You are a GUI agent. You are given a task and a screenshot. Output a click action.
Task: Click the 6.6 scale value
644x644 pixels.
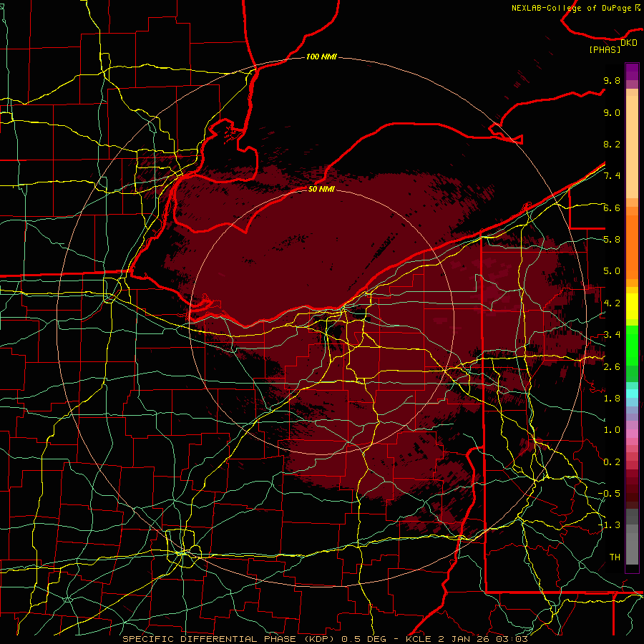tap(612, 208)
